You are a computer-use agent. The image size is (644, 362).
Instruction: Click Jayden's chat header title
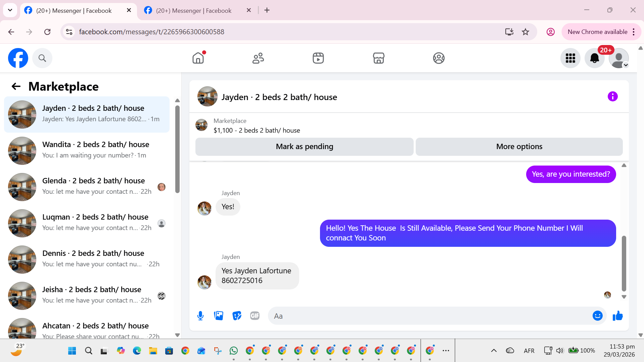pyautogui.click(x=279, y=97)
